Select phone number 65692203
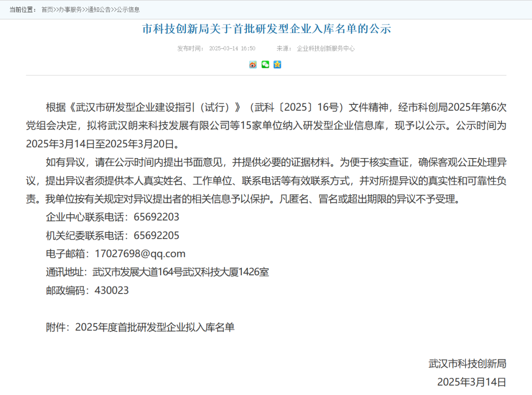Screen dimensions: 532x395 click(157, 217)
